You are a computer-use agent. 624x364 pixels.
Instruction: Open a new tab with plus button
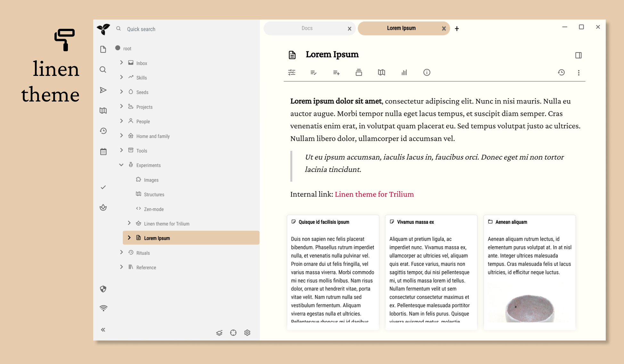457,29
